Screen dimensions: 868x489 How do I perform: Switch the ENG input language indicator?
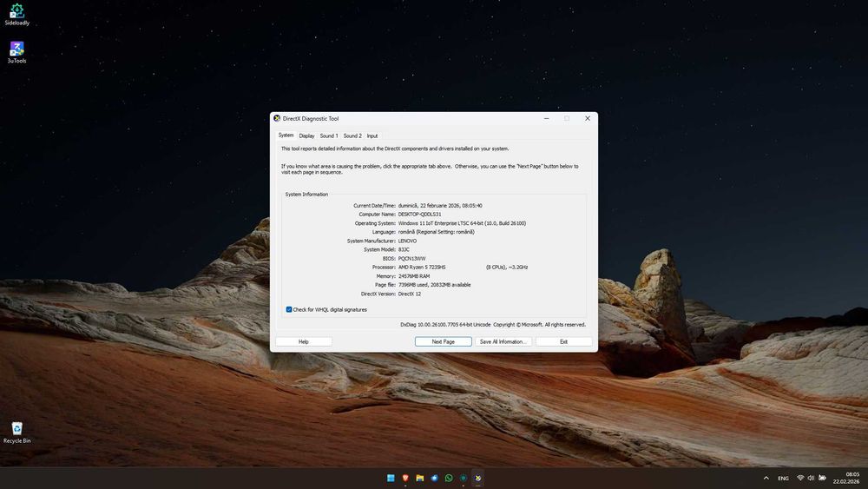pyautogui.click(x=783, y=479)
